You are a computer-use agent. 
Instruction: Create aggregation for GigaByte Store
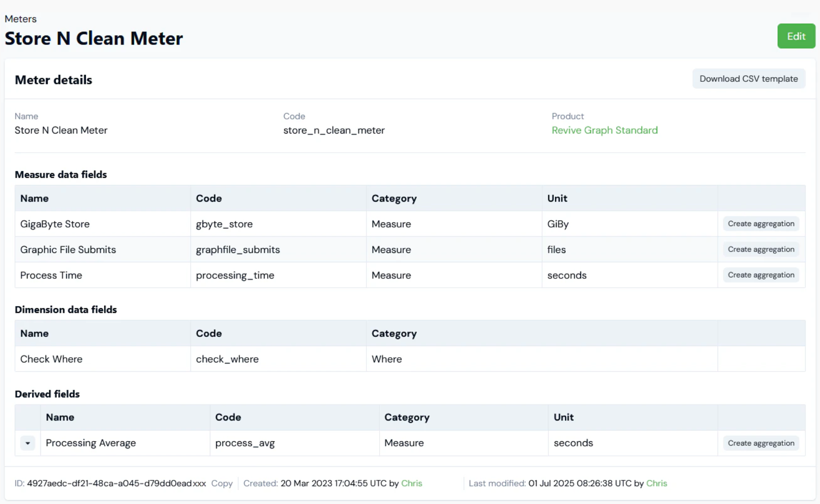coord(761,224)
